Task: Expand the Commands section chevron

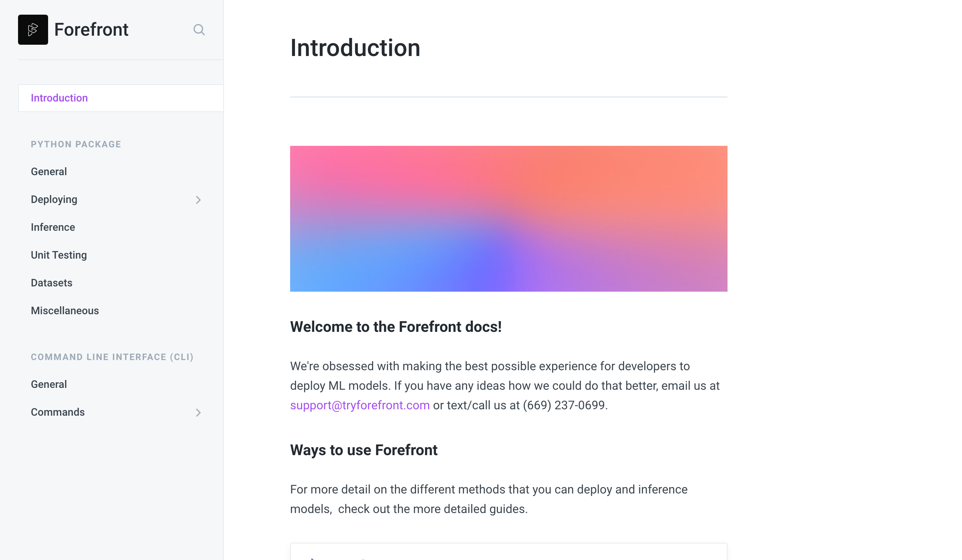Action: tap(198, 413)
